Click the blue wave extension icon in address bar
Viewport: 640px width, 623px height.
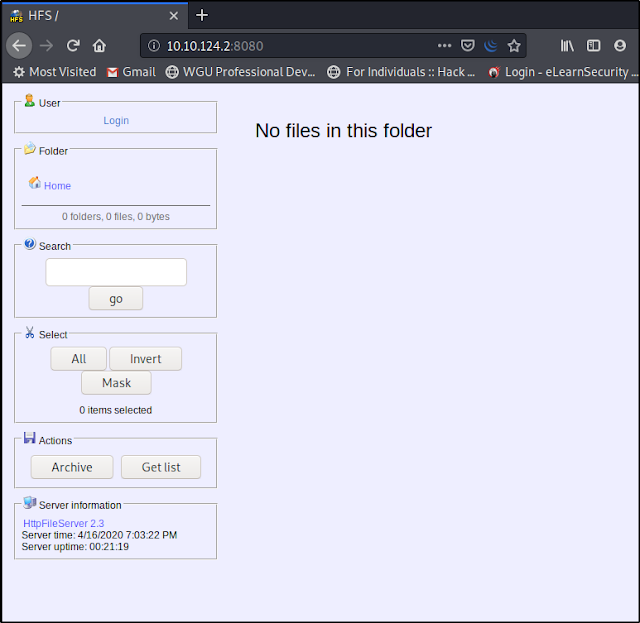[491, 46]
